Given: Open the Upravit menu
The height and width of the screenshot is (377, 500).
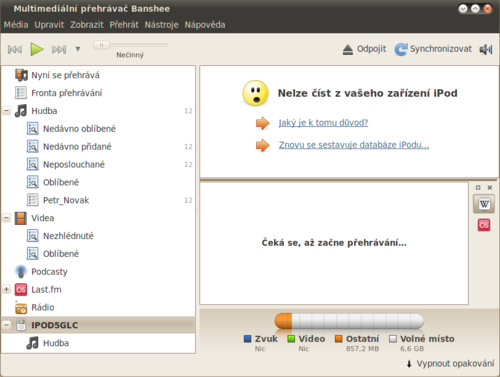Looking at the screenshot, I should point(49,25).
